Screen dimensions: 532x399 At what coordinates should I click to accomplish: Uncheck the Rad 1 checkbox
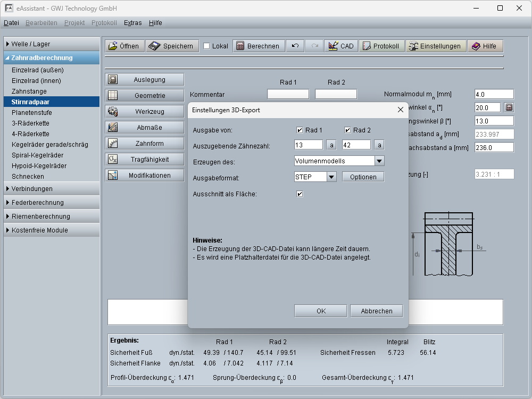coord(300,130)
